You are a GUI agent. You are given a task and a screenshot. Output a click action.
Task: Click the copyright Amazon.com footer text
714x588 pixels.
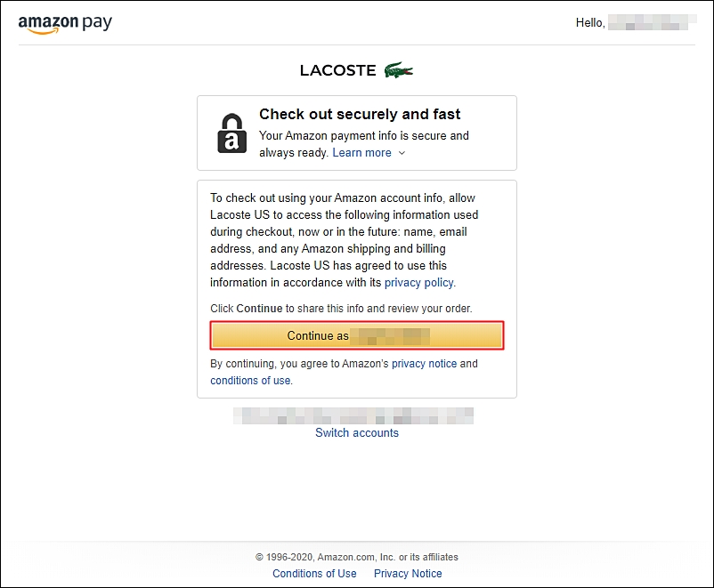[x=357, y=557]
